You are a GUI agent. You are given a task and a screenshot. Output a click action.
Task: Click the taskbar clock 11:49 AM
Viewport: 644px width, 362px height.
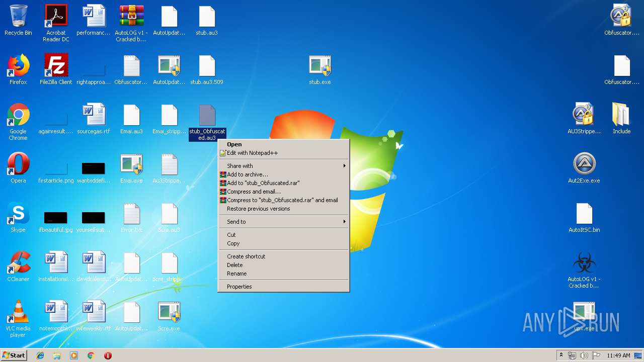point(618,355)
